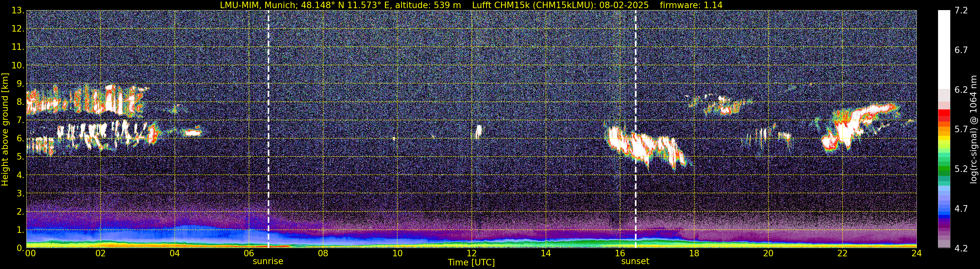Click the colorbar tick label 6.7

point(961,50)
